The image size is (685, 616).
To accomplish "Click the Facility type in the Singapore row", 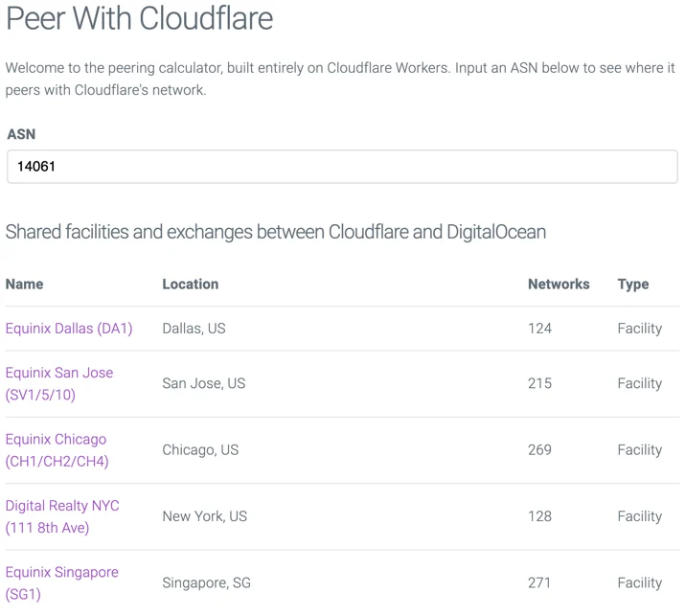I will coord(640,582).
